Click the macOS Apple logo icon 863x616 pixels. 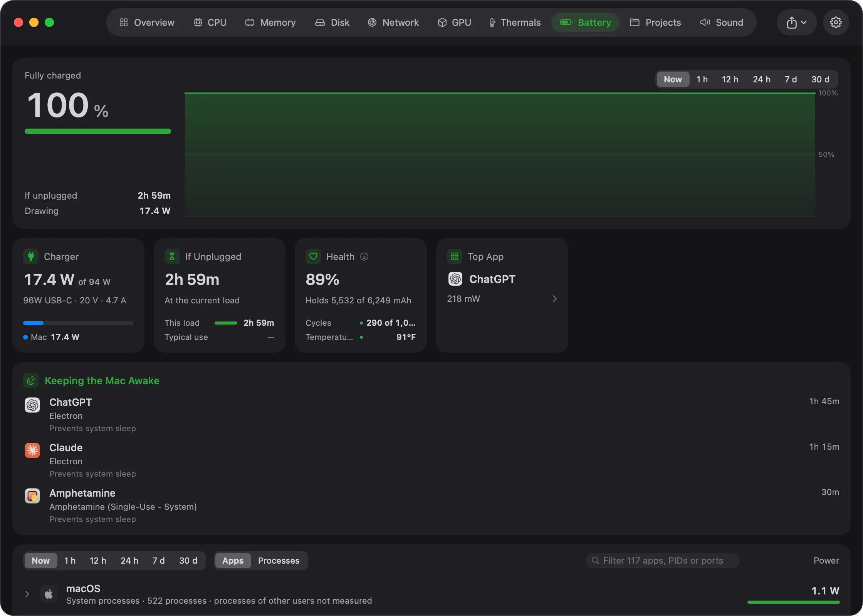[x=49, y=594]
